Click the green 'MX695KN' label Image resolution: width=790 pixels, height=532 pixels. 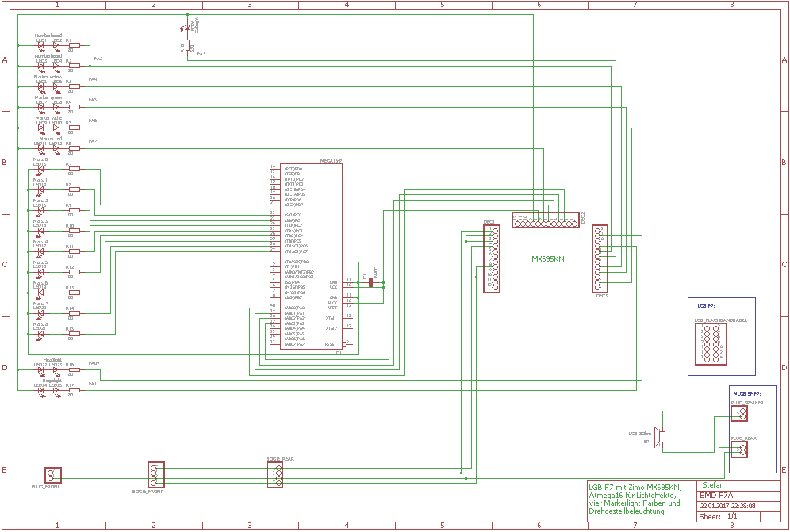pos(547,259)
